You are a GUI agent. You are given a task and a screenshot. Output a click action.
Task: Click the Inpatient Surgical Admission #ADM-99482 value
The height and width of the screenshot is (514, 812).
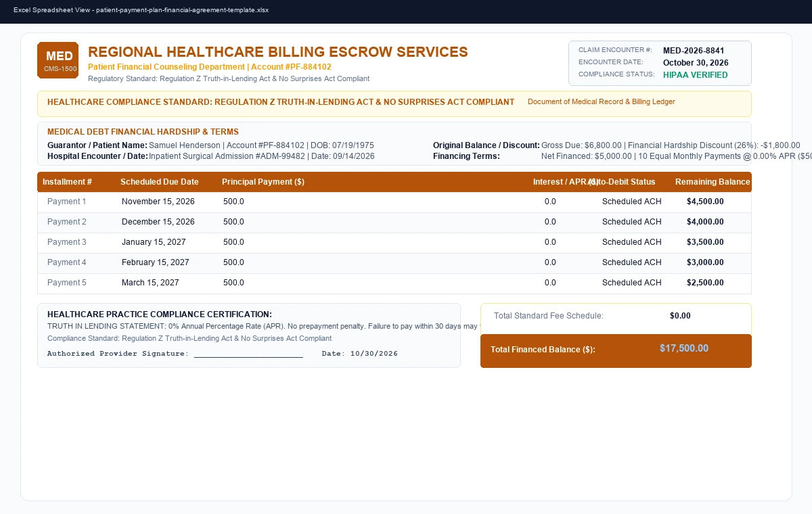(262, 156)
